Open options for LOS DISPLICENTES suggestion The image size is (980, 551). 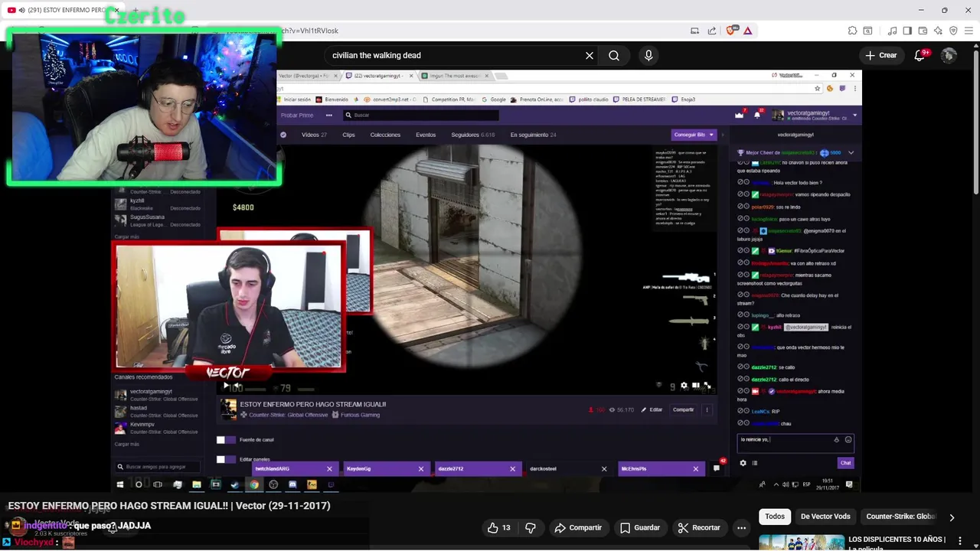(x=959, y=541)
